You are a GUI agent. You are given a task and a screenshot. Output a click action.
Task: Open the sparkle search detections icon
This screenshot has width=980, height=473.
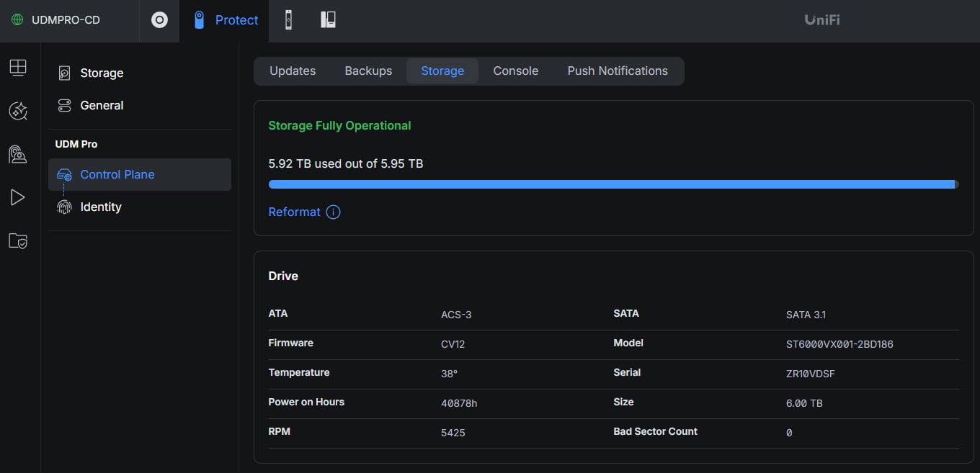[18, 111]
